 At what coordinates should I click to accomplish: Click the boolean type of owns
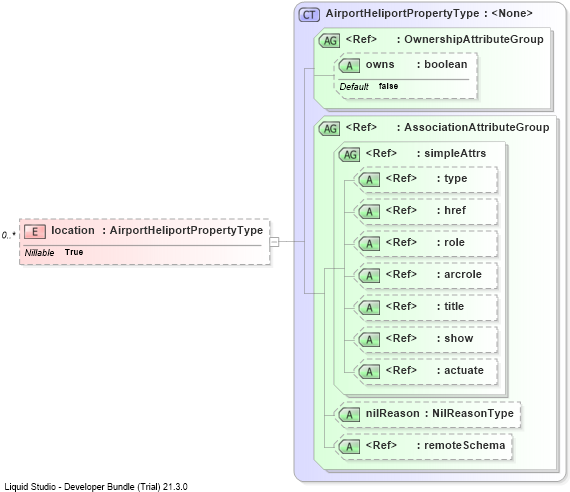(446, 64)
